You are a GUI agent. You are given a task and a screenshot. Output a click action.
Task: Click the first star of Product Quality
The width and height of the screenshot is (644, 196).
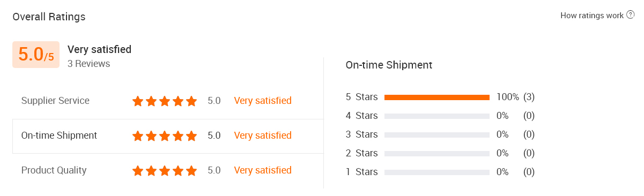[138, 171]
